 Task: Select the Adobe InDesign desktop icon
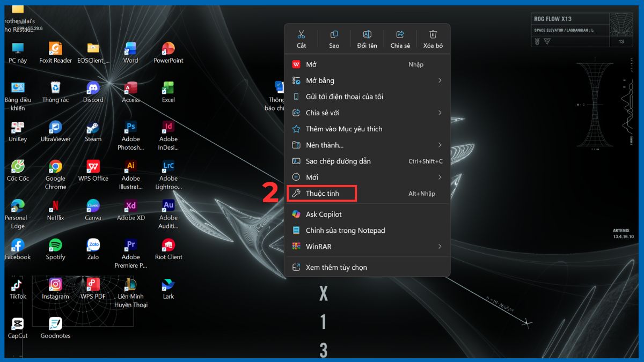tap(169, 135)
